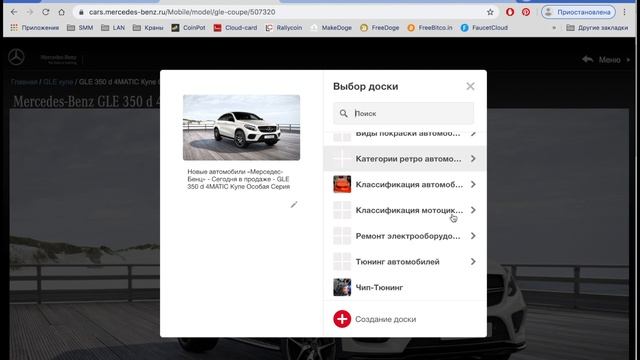Image resolution: width=640 pixels, height=360 pixels.
Task: Open the FreeBitco.in bookmark
Action: point(430,28)
